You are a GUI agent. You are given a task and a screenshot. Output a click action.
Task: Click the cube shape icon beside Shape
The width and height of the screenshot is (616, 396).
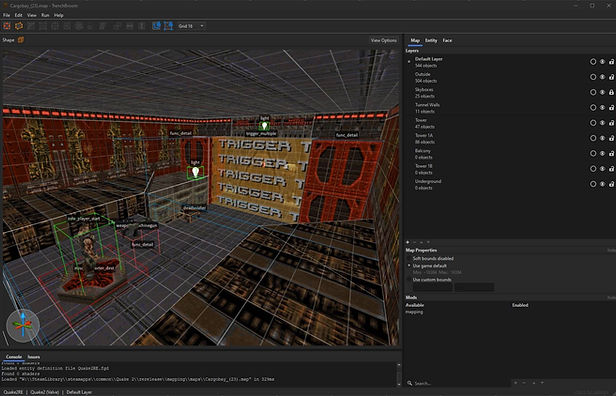click(x=21, y=40)
